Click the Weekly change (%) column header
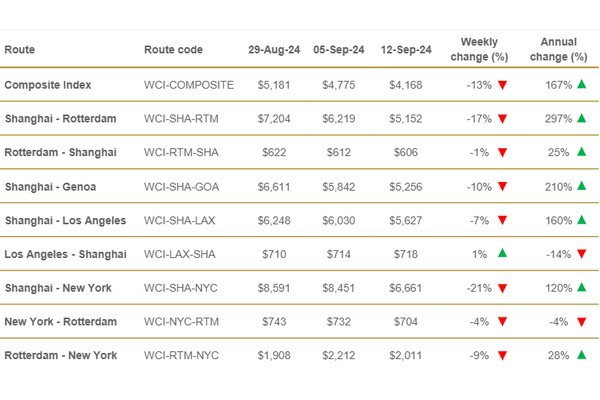600x400 pixels. (x=480, y=49)
